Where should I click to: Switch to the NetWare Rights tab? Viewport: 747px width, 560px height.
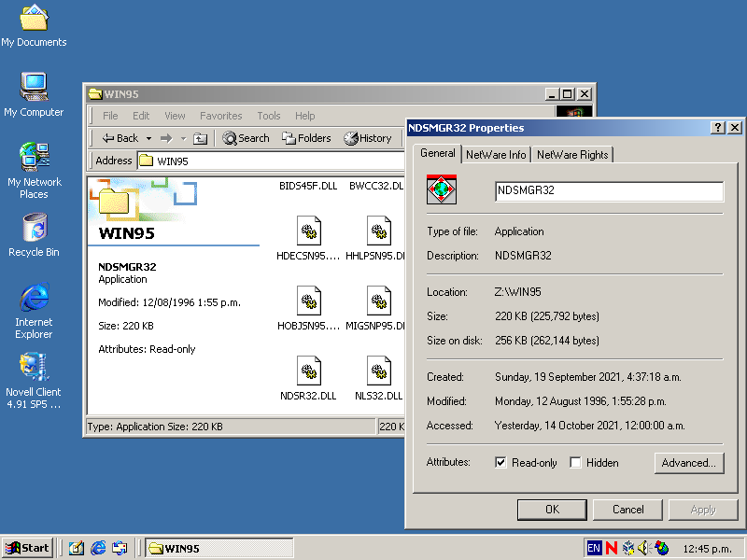pos(572,155)
